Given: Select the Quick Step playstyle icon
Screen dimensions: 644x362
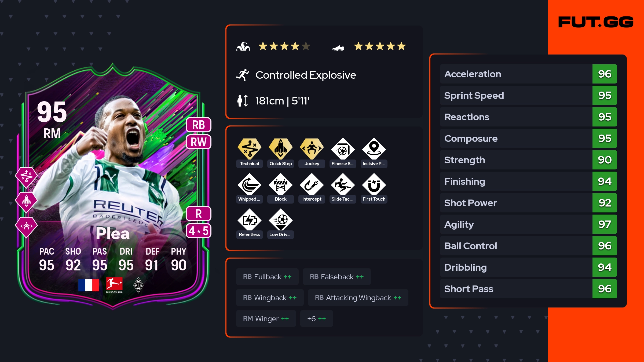Looking at the screenshot, I should click(280, 149).
